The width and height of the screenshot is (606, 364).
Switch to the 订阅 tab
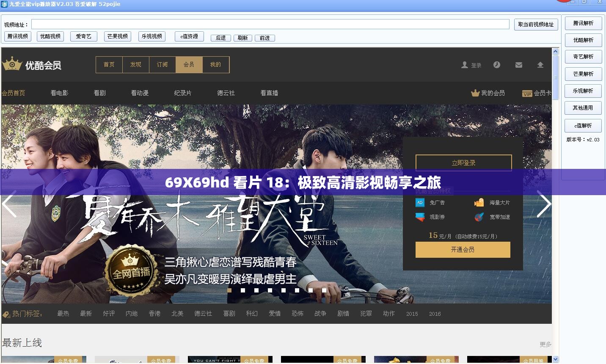[x=163, y=65]
